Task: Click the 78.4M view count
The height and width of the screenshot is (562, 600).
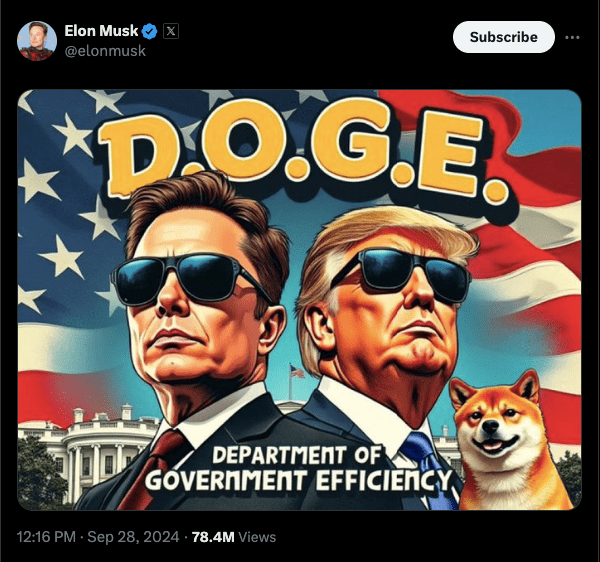Action: point(213,537)
